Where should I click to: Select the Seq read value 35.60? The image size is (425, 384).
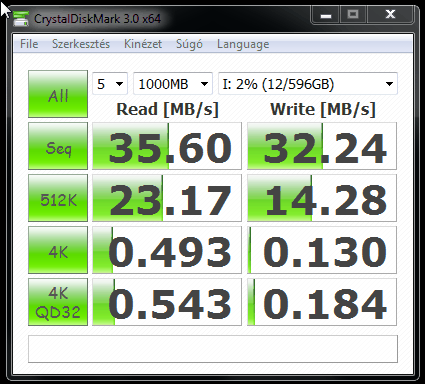pos(167,146)
